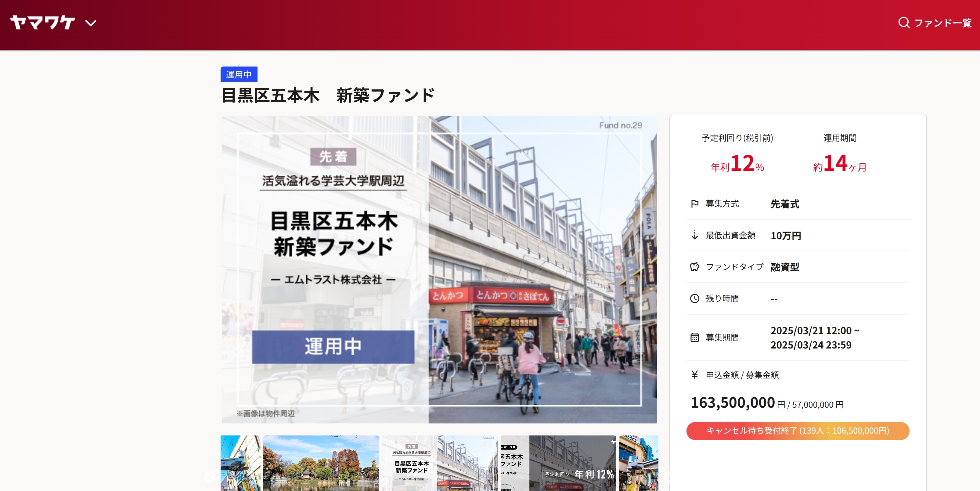Image resolution: width=980 pixels, height=491 pixels.
Task: Click the down-arrow icon beside 最低出資金額
Action: tap(694, 235)
